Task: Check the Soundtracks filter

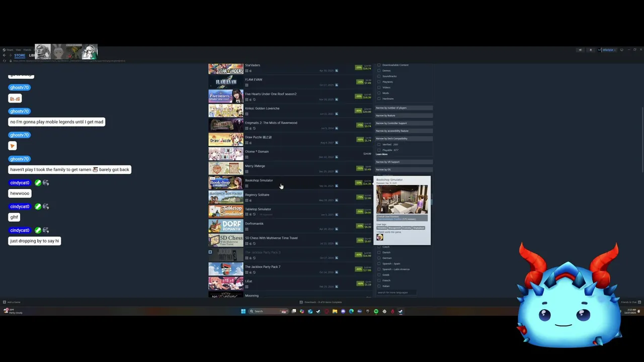Action: pos(379,76)
